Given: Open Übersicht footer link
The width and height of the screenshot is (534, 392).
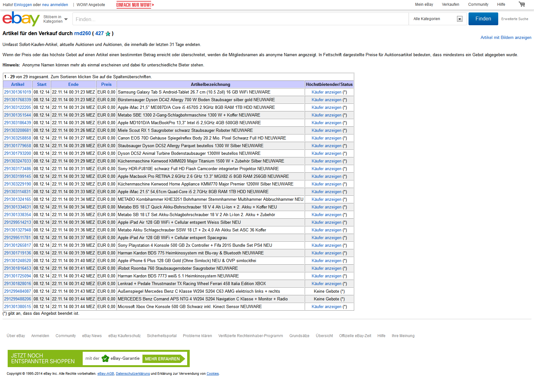Looking at the screenshot, I should (324, 336).
